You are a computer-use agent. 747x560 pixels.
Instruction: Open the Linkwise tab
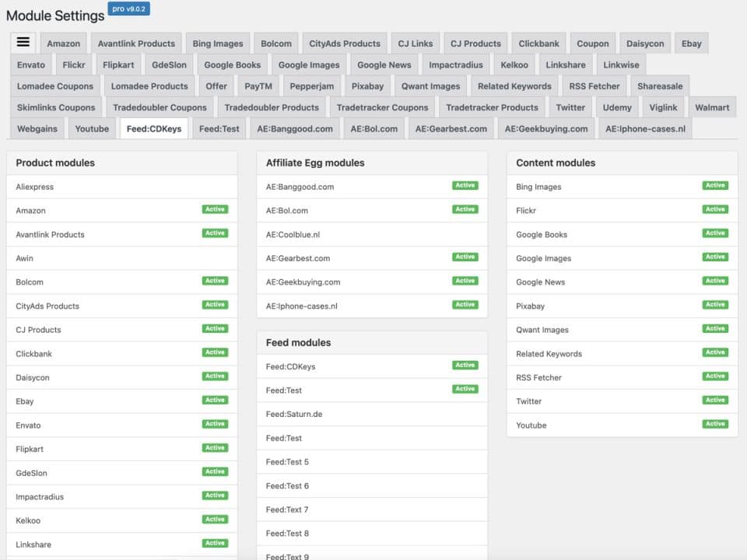coord(621,65)
